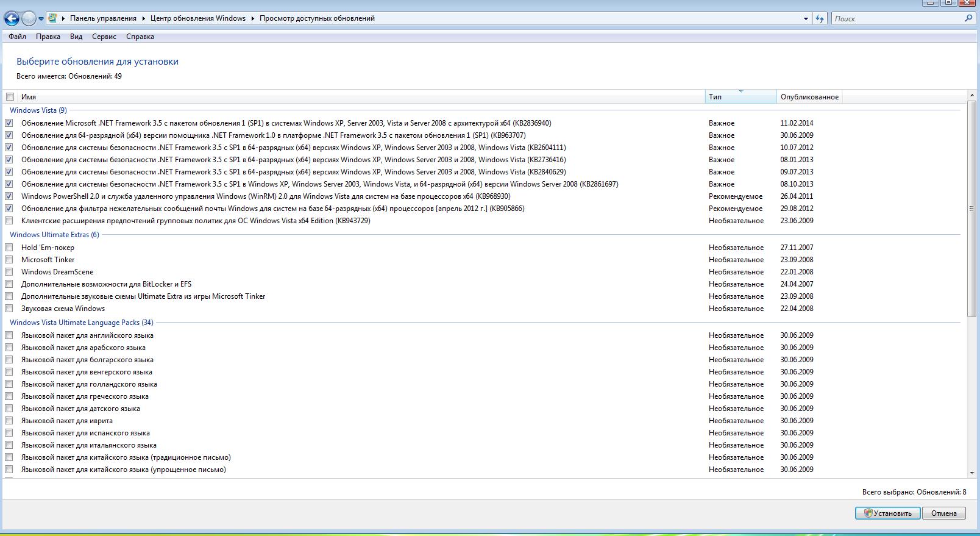This screenshot has height=536, width=980.
Task: Open the Сервис menu
Action: pos(104,37)
